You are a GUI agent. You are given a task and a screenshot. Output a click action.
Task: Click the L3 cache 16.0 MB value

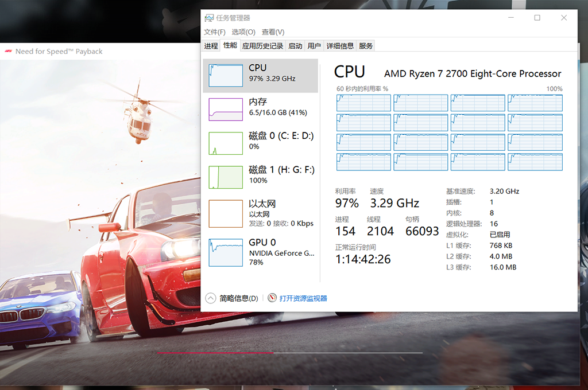(x=503, y=267)
